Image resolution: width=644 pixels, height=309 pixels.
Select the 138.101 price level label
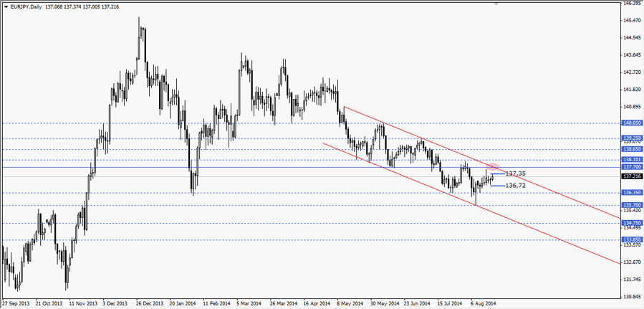(632, 159)
